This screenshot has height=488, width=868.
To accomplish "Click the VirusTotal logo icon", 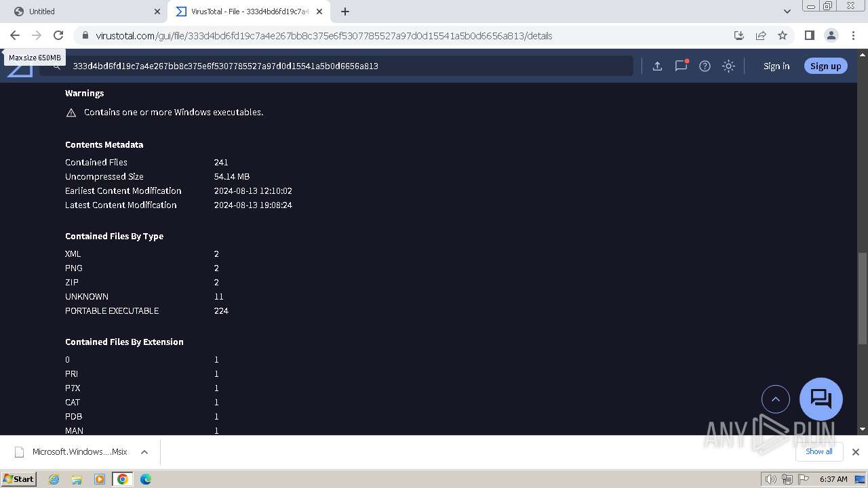I will (20, 69).
